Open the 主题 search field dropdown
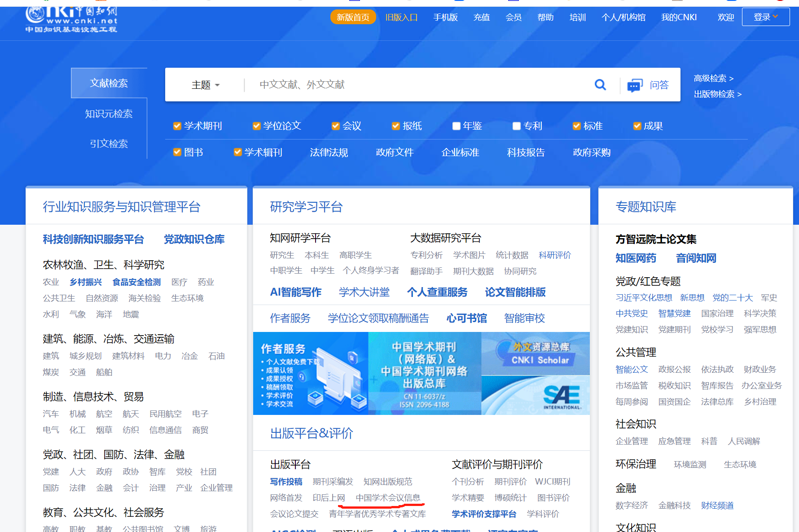Image resolution: width=799 pixels, height=532 pixels. coord(206,85)
